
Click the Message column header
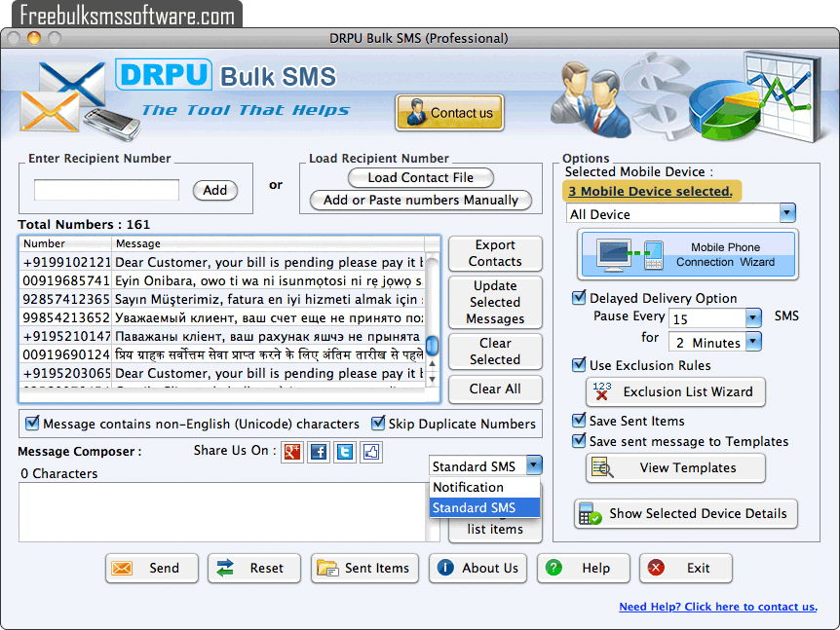point(268,243)
